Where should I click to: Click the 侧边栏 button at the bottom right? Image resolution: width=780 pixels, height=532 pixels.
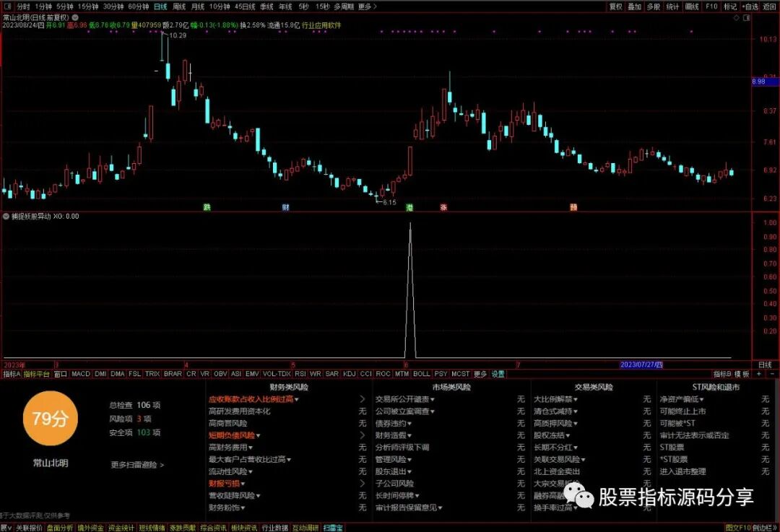(766, 528)
